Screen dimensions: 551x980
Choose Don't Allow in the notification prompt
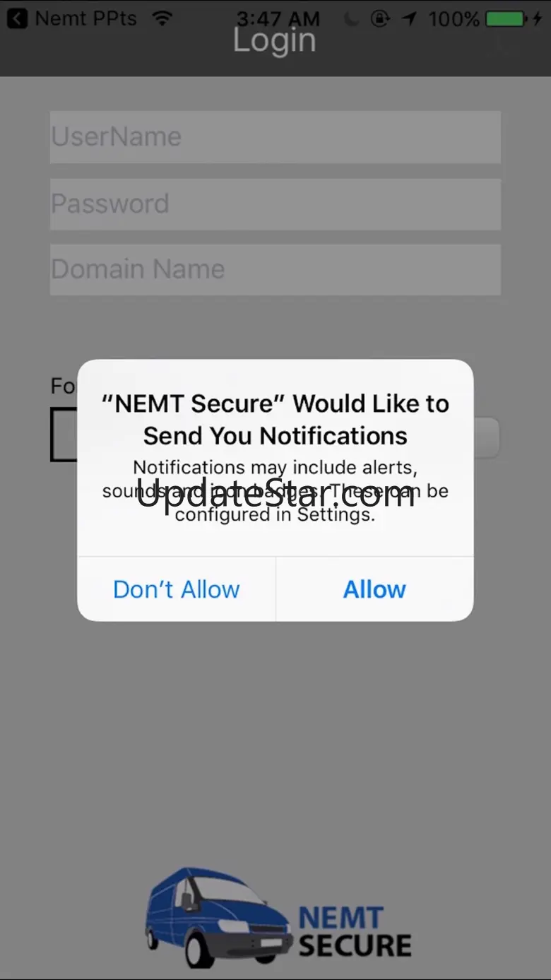click(x=177, y=589)
